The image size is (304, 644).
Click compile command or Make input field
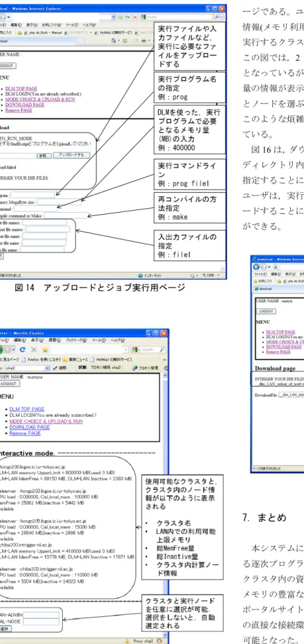(x=66, y=215)
